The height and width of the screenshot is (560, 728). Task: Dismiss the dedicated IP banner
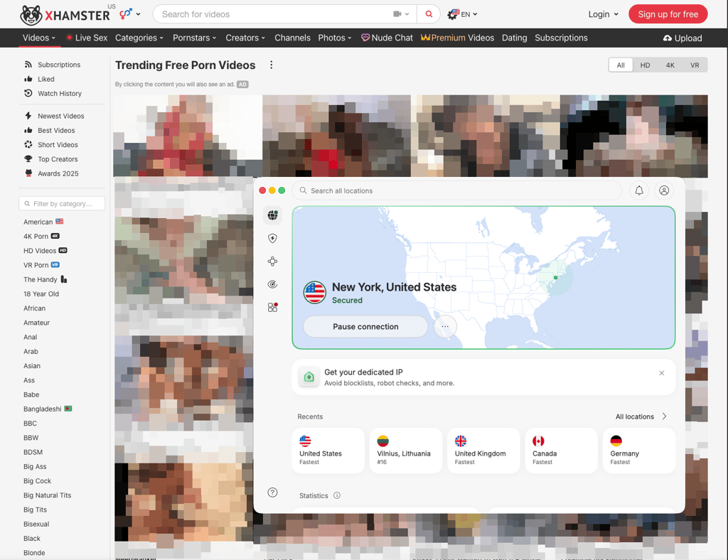tap(662, 373)
